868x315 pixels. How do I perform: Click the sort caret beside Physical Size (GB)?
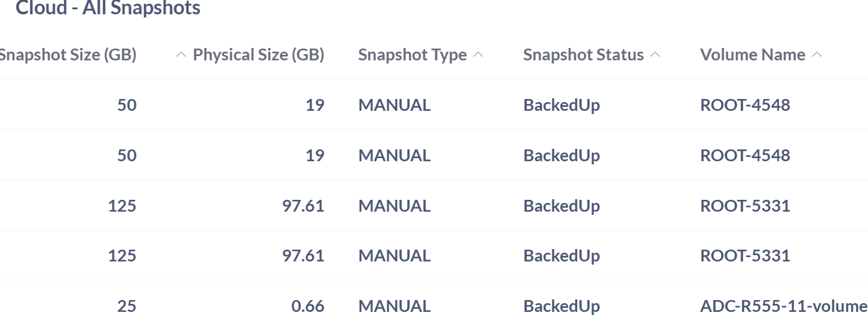(x=181, y=55)
